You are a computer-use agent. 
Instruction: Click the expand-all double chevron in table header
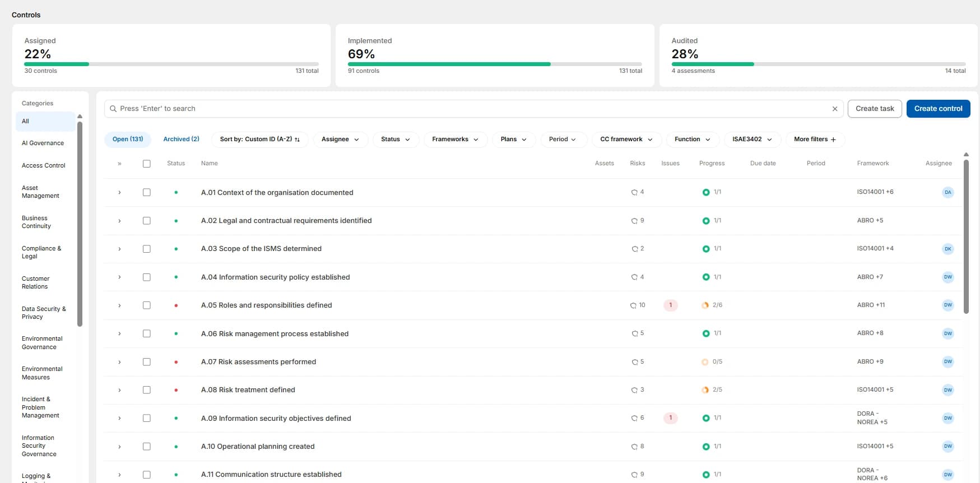[119, 164]
